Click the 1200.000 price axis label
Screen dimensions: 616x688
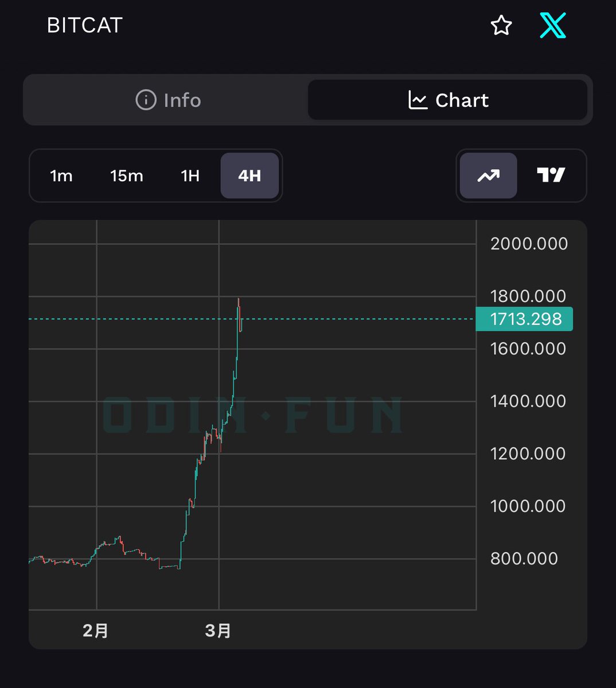tap(528, 454)
